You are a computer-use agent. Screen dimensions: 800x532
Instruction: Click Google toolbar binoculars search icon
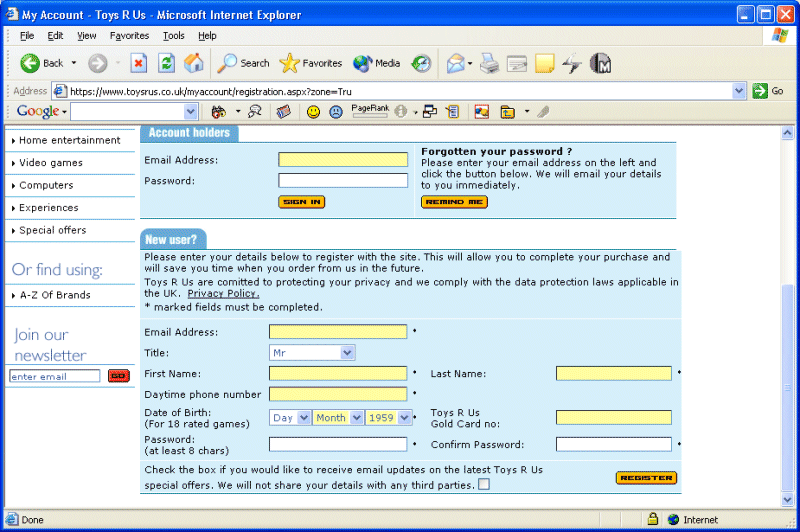point(218,111)
